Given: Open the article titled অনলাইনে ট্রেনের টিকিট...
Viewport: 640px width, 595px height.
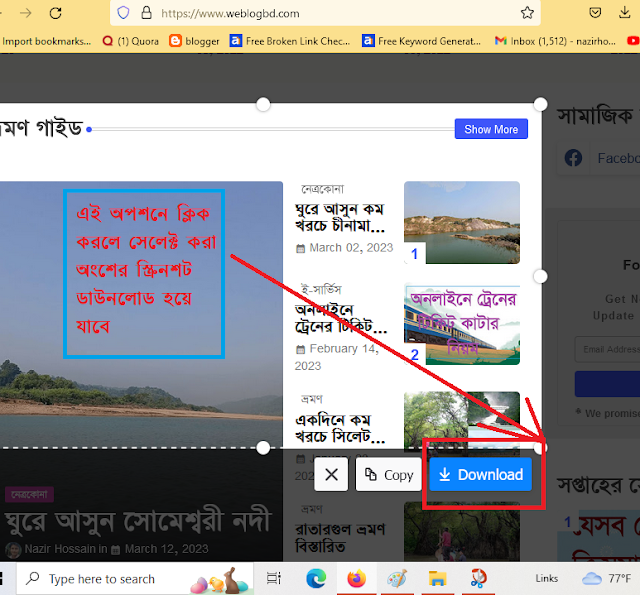Looking at the screenshot, I should (x=341, y=318).
